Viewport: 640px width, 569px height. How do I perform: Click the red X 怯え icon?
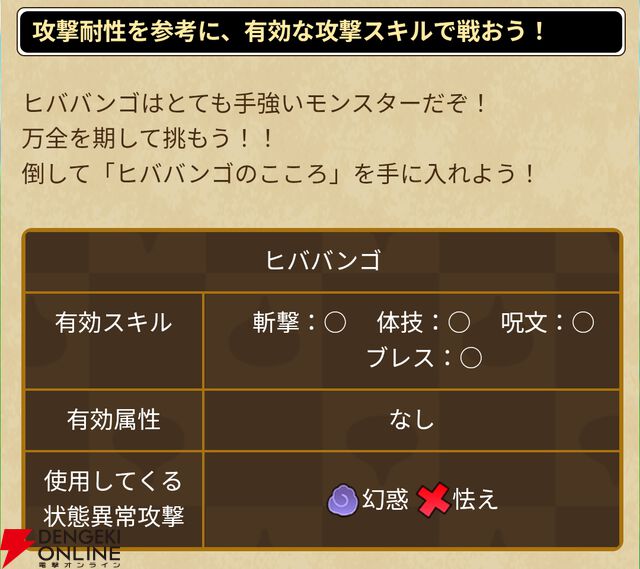pos(433,499)
